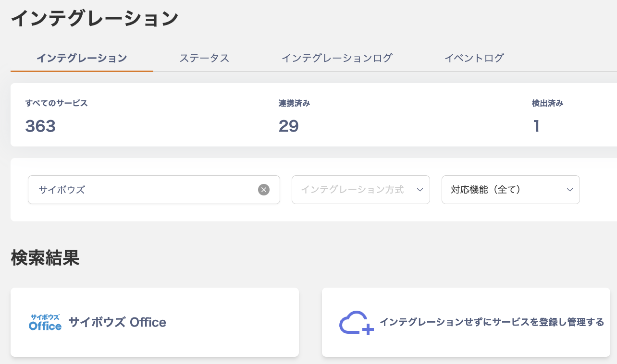
Task: Click the 連携済み count 29
Action: [288, 126]
